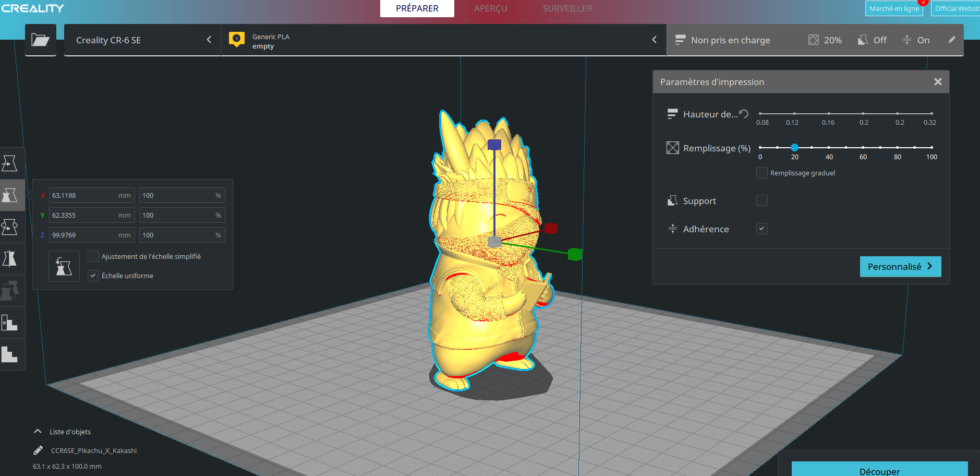
Task: Click the Remplissage slider handle at 20
Action: (x=794, y=147)
